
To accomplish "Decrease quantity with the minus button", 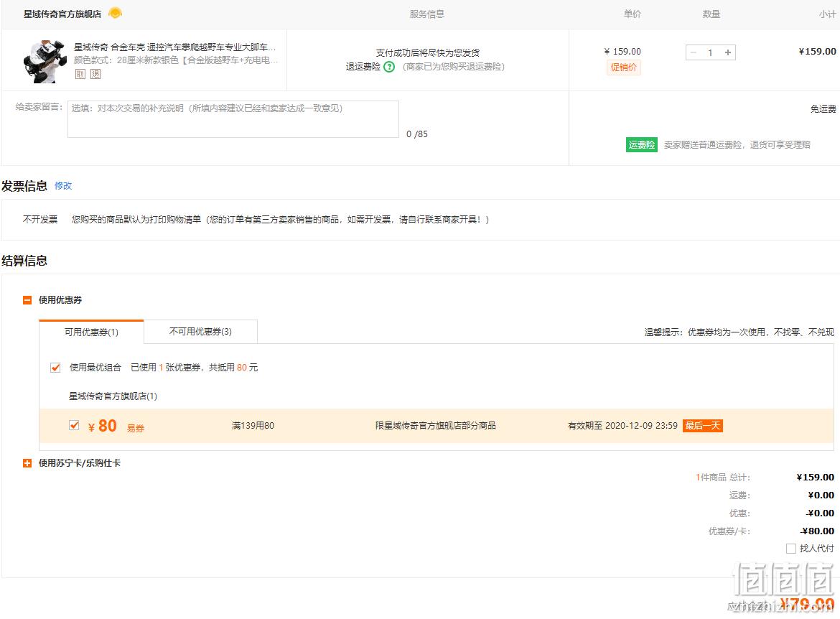I will [x=694, y=52].
